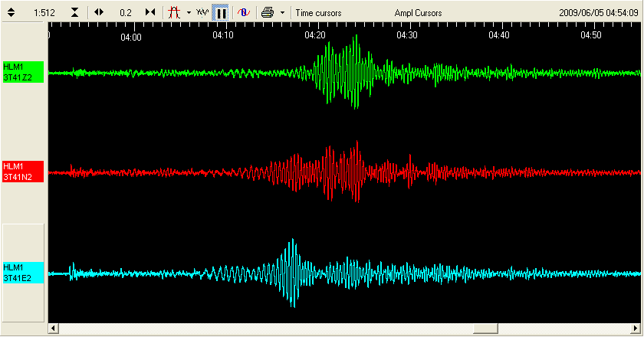Click the printer icon
644x337 pixels.
pos(267,12)
